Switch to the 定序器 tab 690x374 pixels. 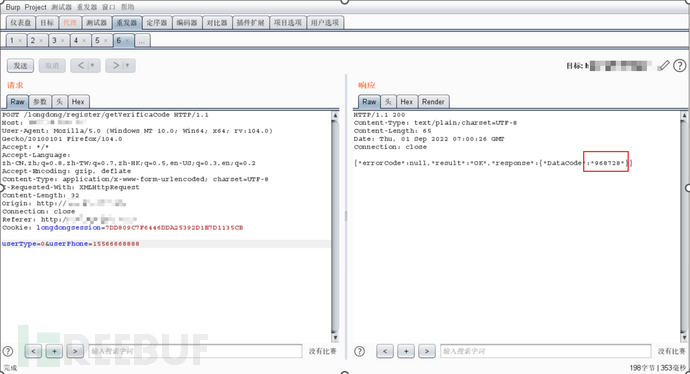[157, 22]
